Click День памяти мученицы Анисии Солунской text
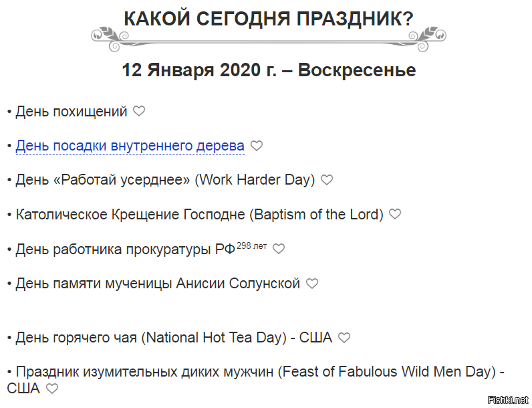This screenshot has height=408, width=532. click(x=158, y=284)
